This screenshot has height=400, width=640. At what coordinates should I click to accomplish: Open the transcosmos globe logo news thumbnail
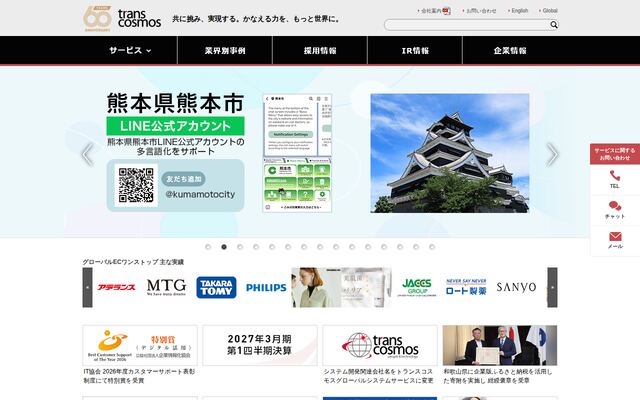coord(380,345)
